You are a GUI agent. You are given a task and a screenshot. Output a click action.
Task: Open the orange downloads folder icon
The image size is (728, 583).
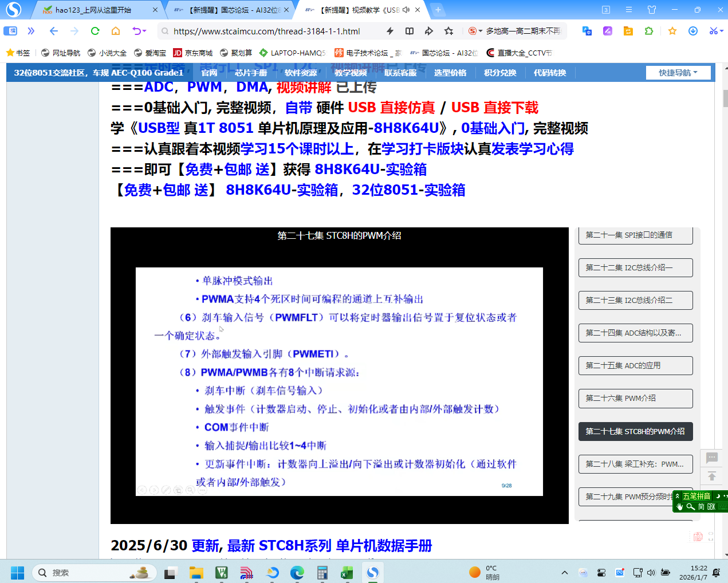628,31
